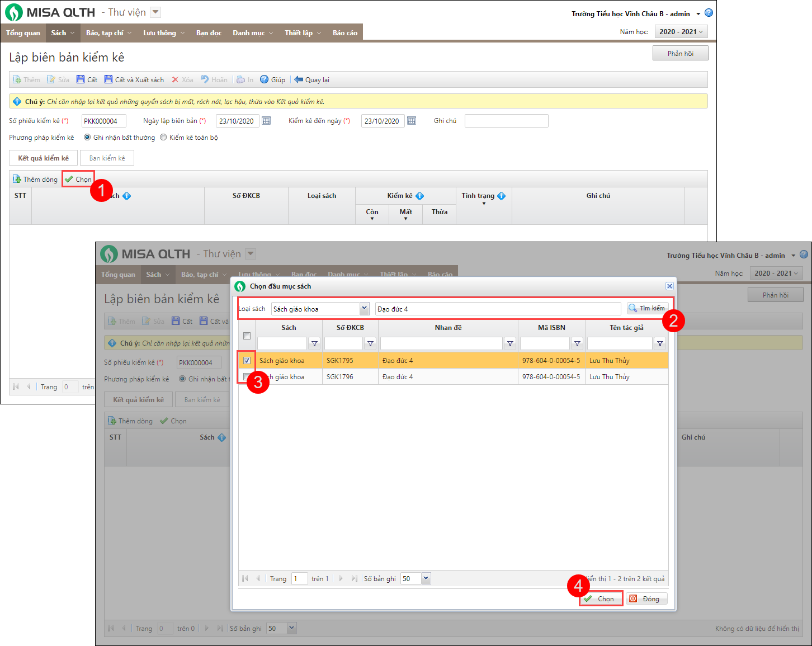Open the Số ĐKCB column filter icon in the dialog
812x646 pixels.
[370, 343]
